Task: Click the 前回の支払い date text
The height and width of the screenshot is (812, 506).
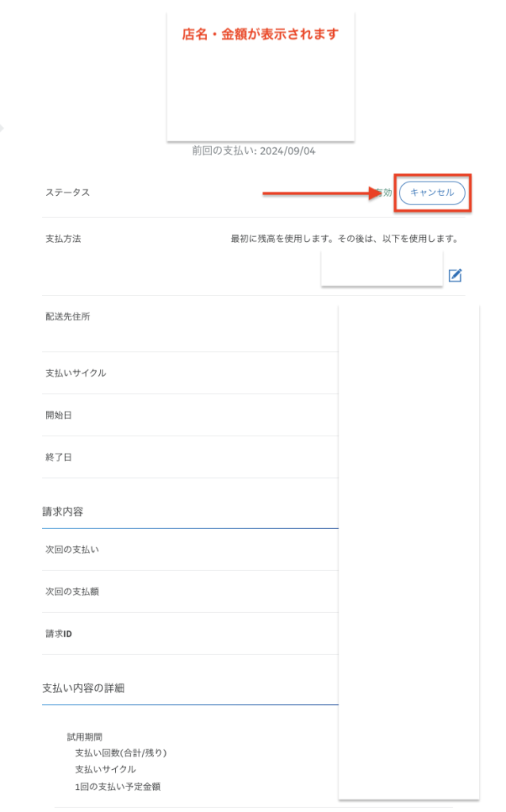Action: click(253, 151)
